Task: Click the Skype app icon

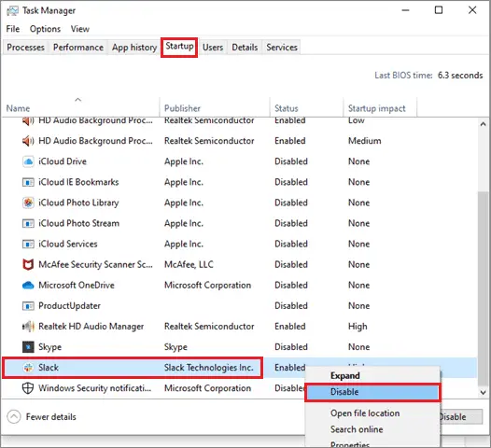Action: click(x=28, y=347)
